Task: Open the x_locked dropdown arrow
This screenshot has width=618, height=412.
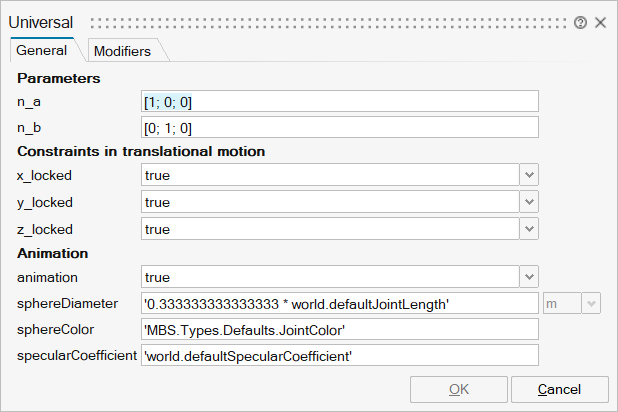Action: tap(529, 175)
